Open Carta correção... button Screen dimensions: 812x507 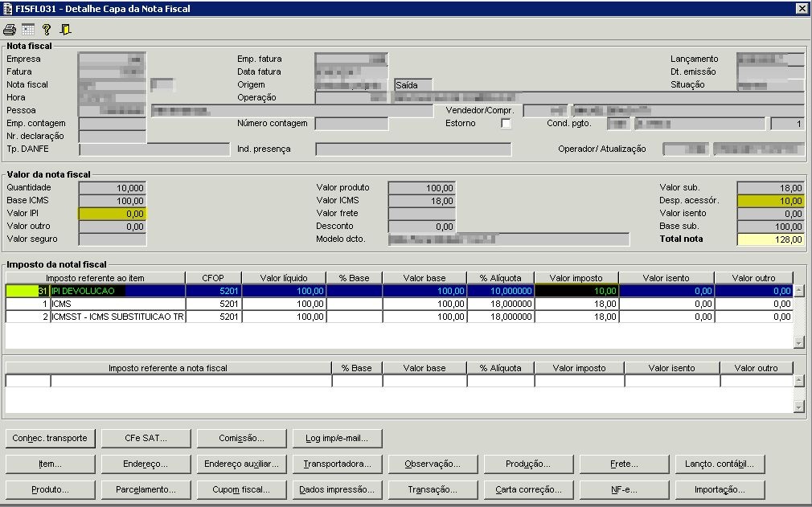(528, 489)
